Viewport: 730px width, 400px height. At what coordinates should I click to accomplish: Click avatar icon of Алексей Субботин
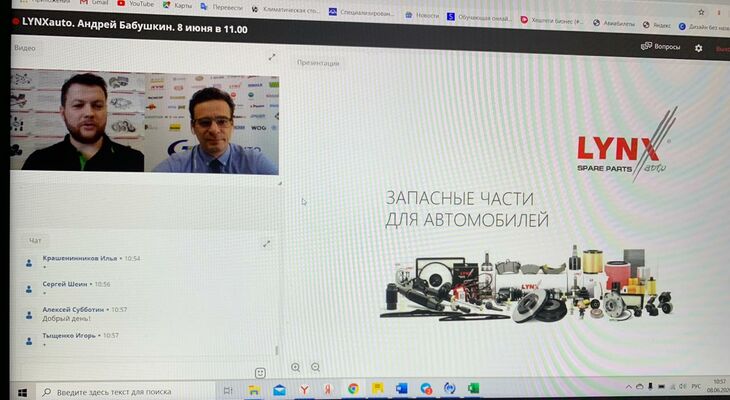pyautogui.click(x=29, y=315)
